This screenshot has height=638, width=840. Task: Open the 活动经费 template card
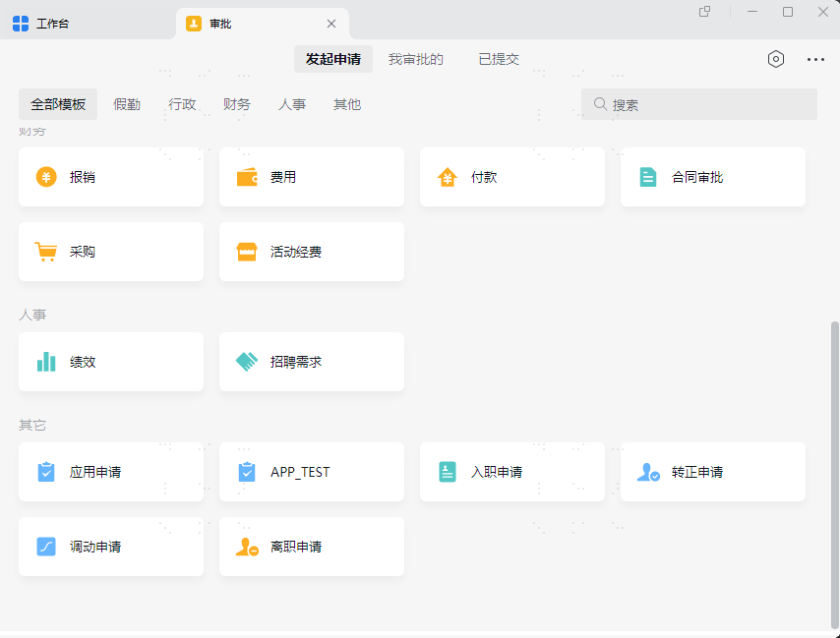point(312,252)
